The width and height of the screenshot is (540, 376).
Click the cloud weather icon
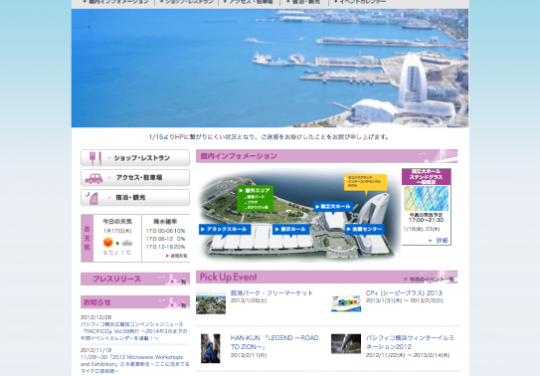(x=127, y=243)
